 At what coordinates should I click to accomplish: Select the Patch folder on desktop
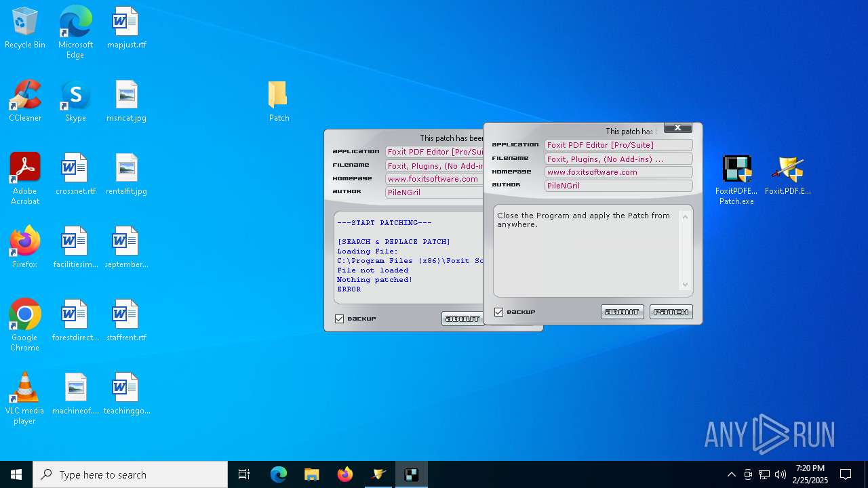pos(279,102)
